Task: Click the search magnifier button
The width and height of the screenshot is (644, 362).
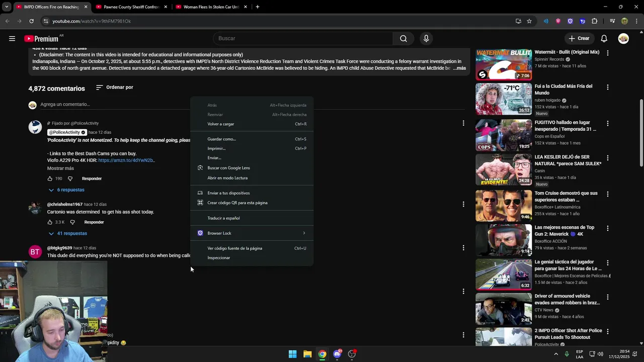Action: 404,39
